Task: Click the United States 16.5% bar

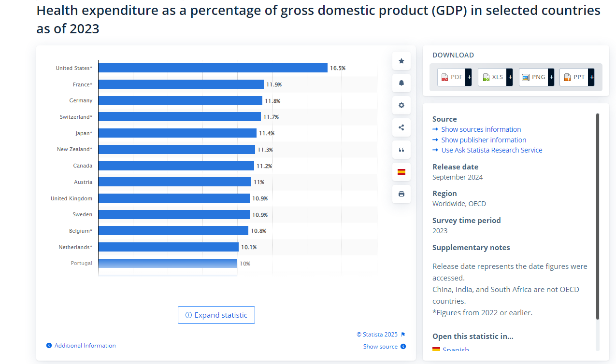Action: tap(213, 68)
